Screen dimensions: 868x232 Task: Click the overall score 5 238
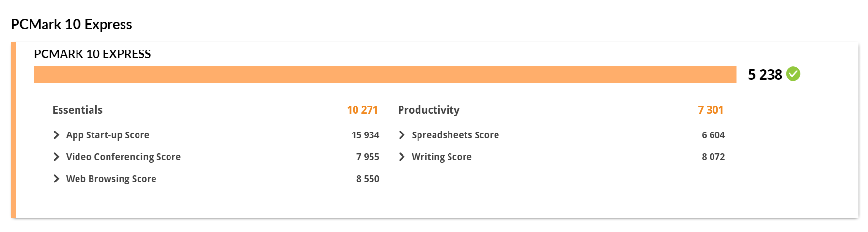click(765, 75)
